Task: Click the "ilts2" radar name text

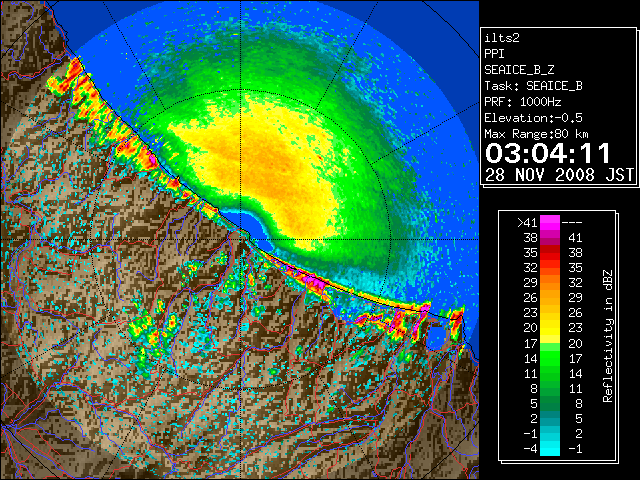Action: coord(502,38)
